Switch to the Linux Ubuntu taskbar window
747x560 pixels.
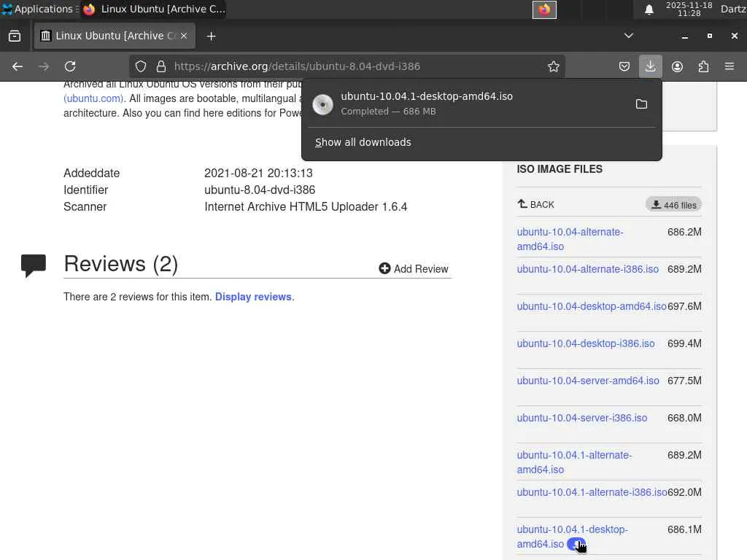coord(154,9)
